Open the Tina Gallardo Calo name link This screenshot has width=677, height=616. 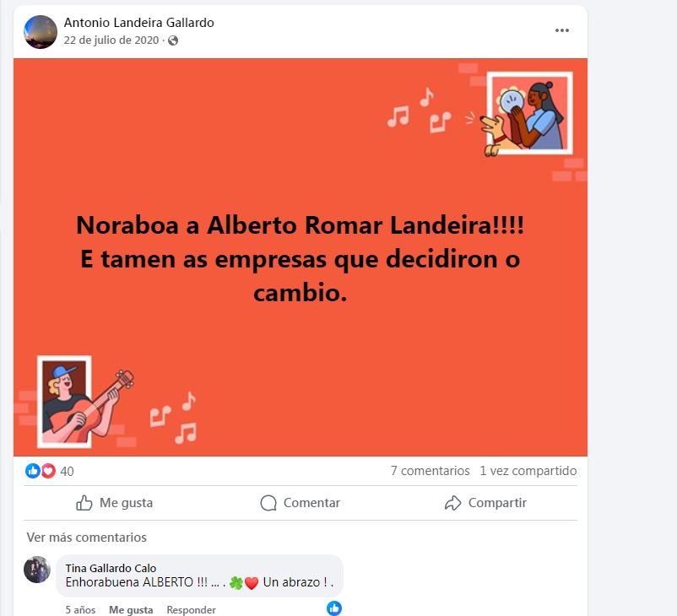coord(111,568)
